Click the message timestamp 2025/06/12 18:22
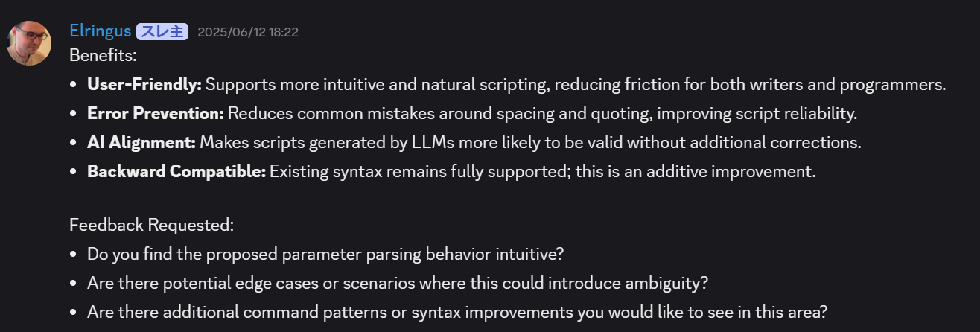Screen dimensions: 980x332 pyautogui.click(x=248, y=32)
